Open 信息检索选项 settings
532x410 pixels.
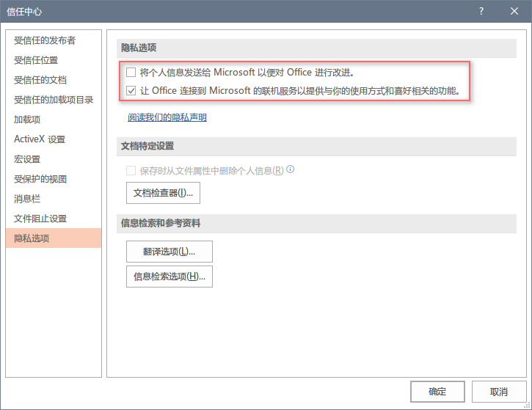170,277
